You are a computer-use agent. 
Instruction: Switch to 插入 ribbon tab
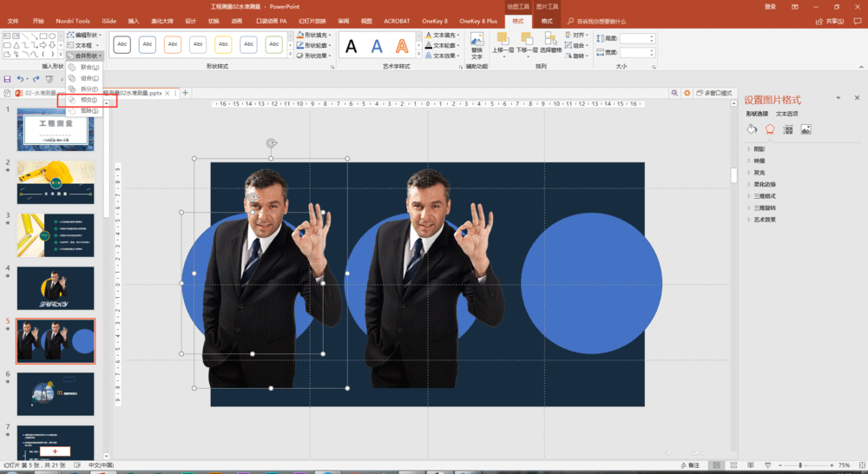(134, 21)
